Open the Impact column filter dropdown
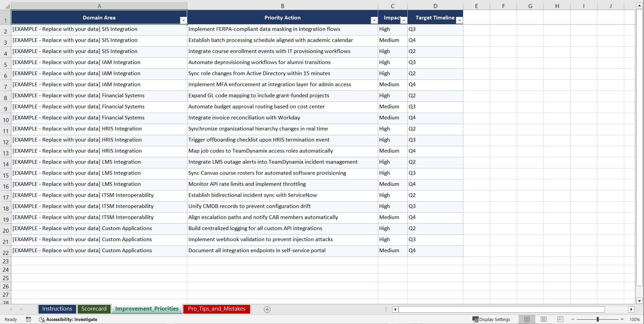The height and width of the screenshot is (324, 644). [404, 20]
